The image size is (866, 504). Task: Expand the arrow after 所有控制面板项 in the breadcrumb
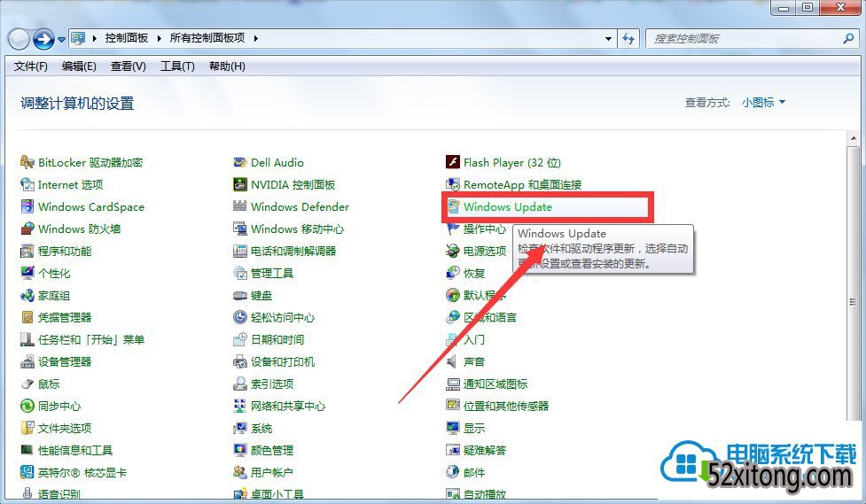pyautogui.click(x=255, y=38)
